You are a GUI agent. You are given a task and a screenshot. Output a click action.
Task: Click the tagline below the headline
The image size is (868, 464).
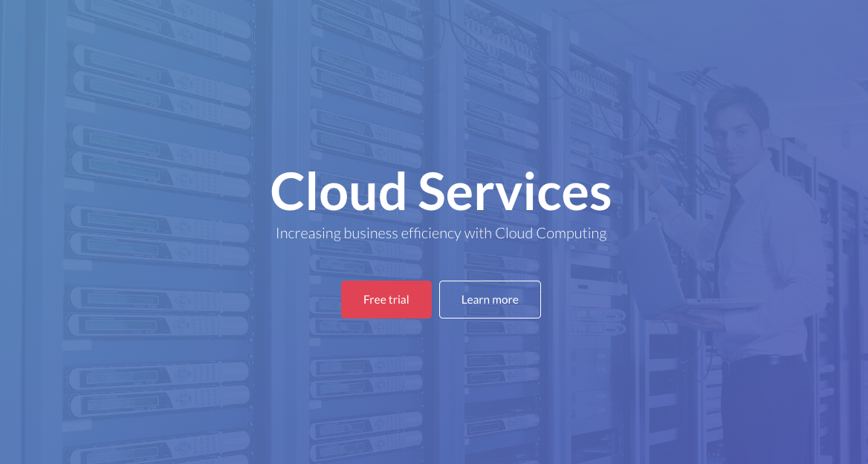[x=441, y=232]
